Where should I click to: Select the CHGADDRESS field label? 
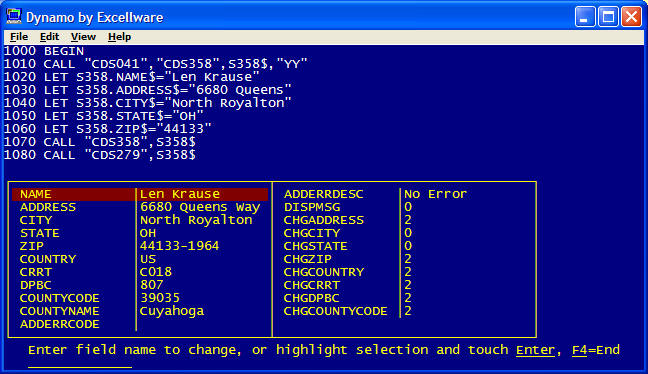(324, 220)
